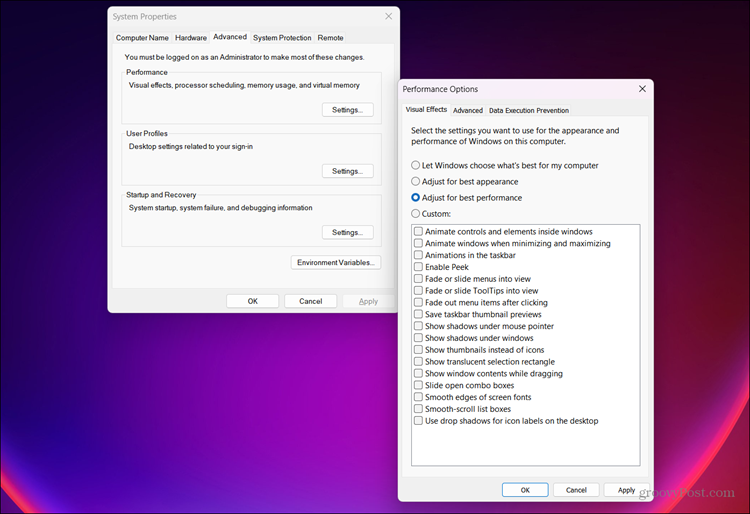Click Apply in System Properties window
Screen dimensions: 750x514
pos(368,301)
